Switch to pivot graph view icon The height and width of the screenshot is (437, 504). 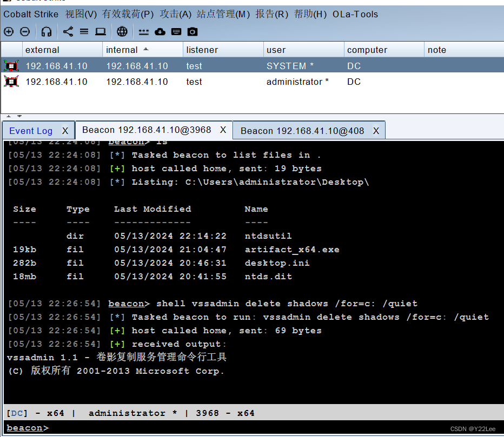point(68,31)
